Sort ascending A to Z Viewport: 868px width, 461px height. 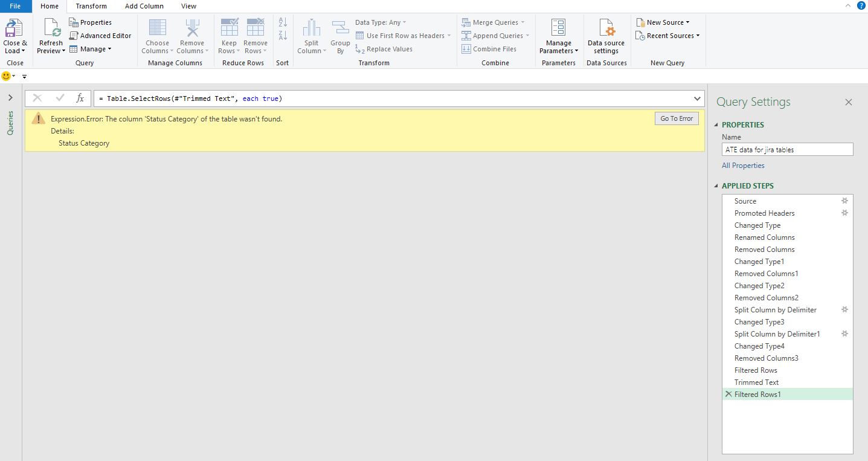(283, 22)
